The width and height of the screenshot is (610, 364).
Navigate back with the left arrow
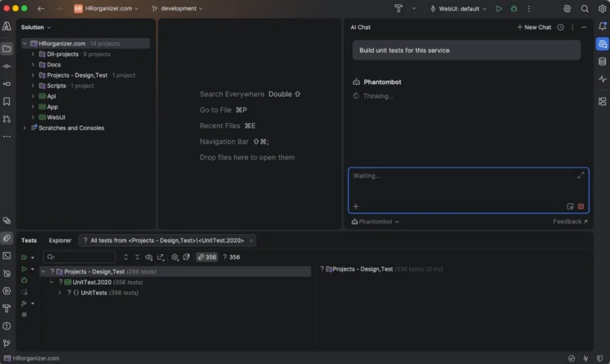click(x=41, y=9)
